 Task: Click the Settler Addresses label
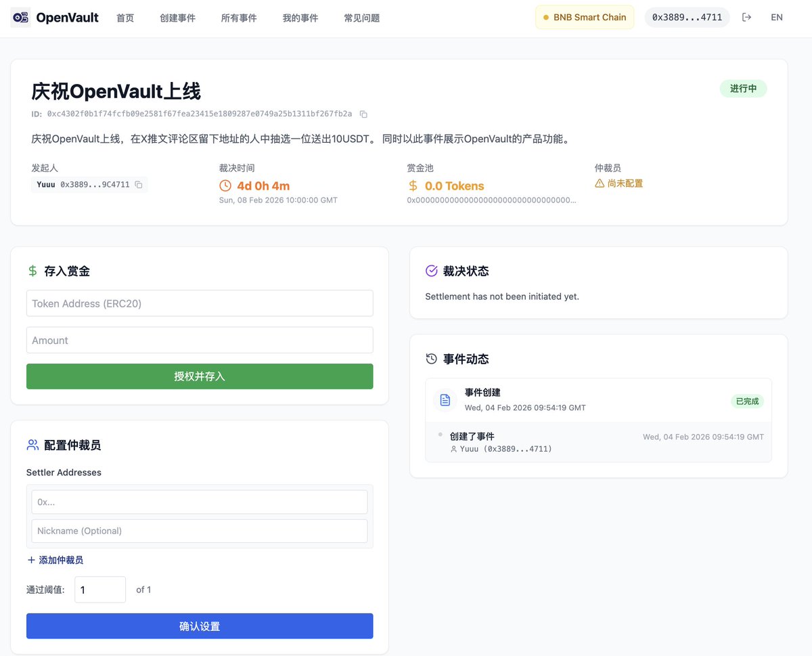[x=64, y=473]
